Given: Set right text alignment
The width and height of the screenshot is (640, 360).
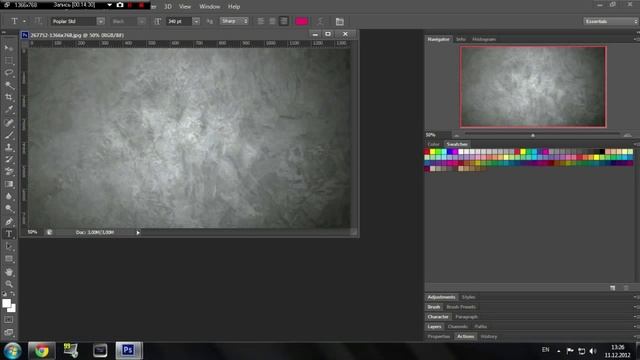Looking at the screenshot, I should pyautogui.click(x=284, y=21).
